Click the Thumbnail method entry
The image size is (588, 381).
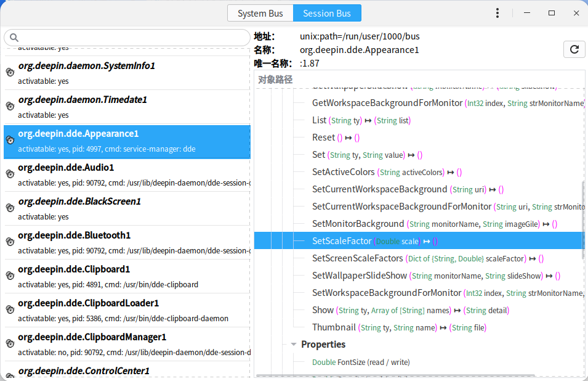click(x=334, y=327)
